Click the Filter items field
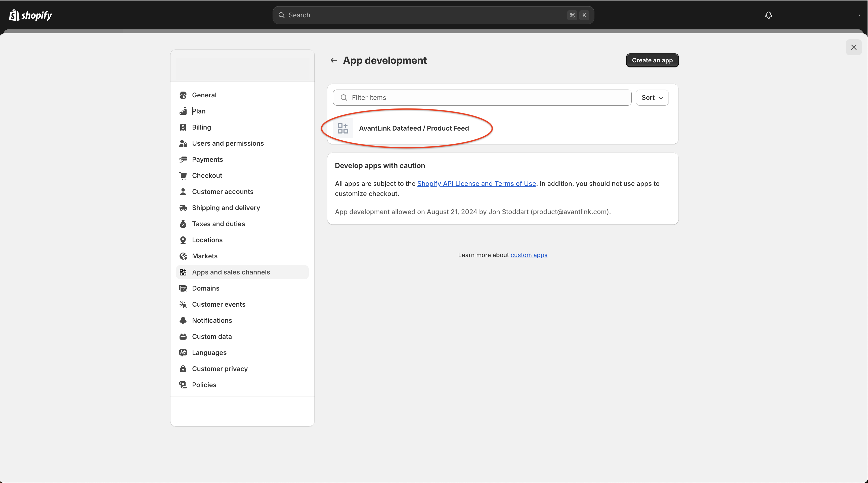 (482, 98)
